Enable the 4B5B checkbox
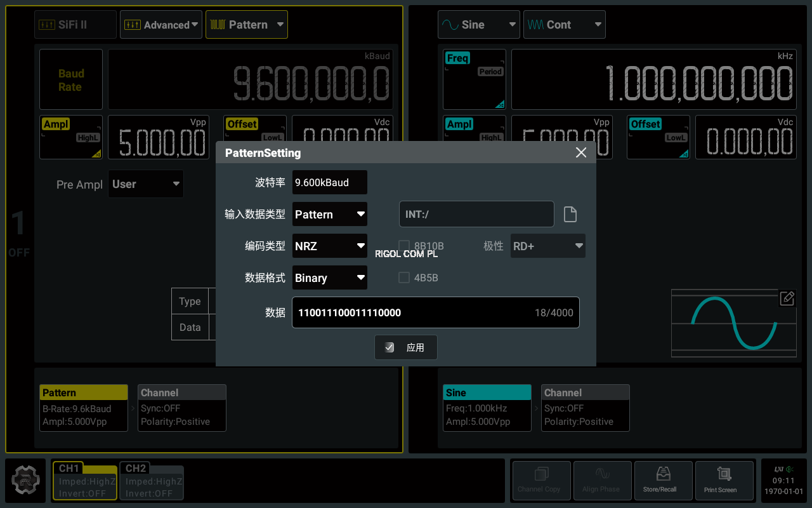Image resolution: width=812 pixels, height=508 pixels. coord(403,277)
